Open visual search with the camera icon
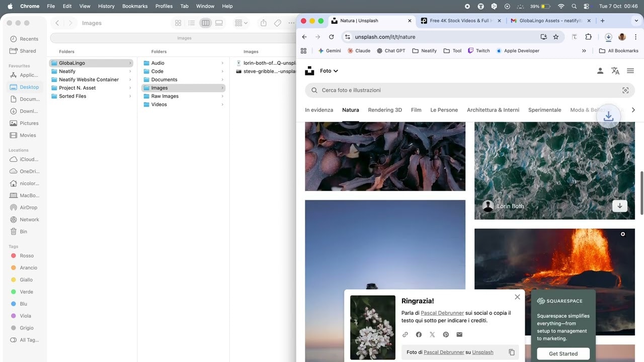The image size is (644, 362). 625,90
